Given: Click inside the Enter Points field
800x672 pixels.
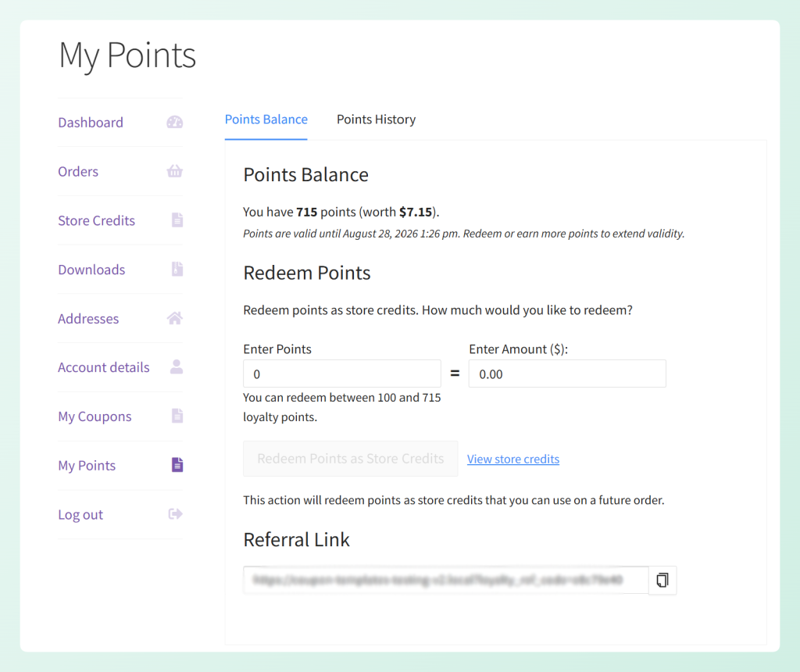Looking at the screenshot, I should (x=341, y=374).
